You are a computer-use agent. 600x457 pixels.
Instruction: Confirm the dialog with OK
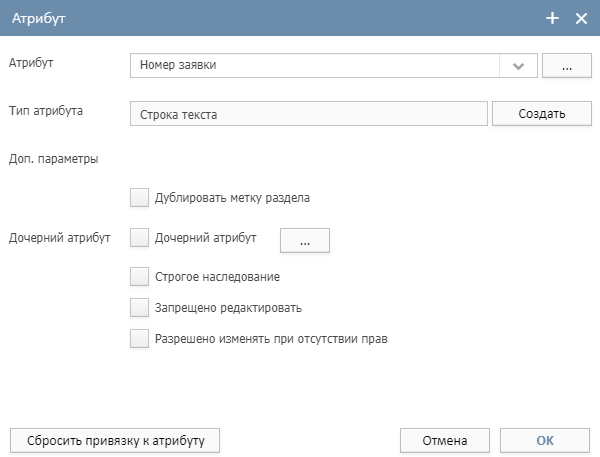click(545, 441)
